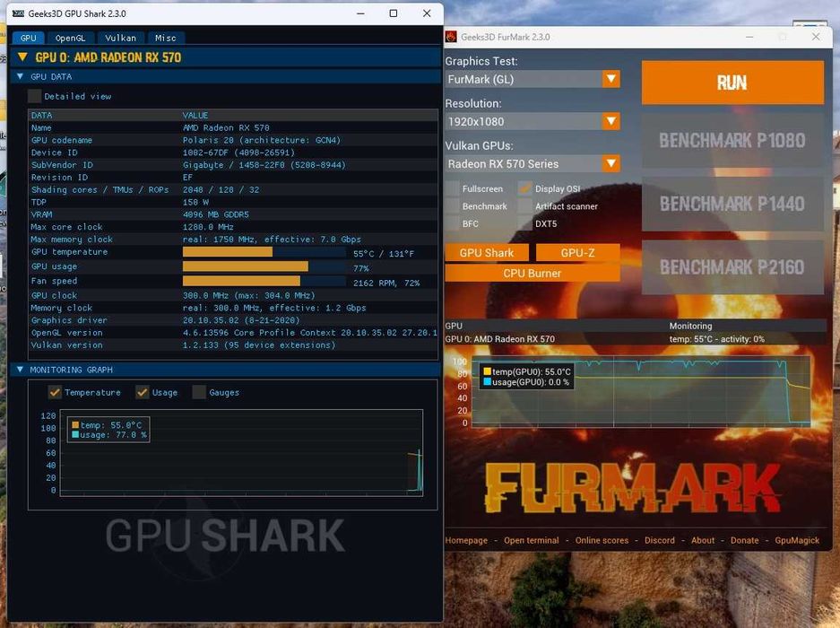Viewport: 840px width, 628px height.
Task: Click the GPU usage bar in GPU Shark
Action: point(264,266)
